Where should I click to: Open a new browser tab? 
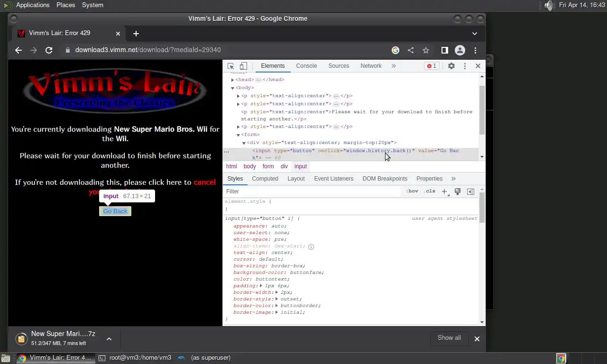point(136,34)
